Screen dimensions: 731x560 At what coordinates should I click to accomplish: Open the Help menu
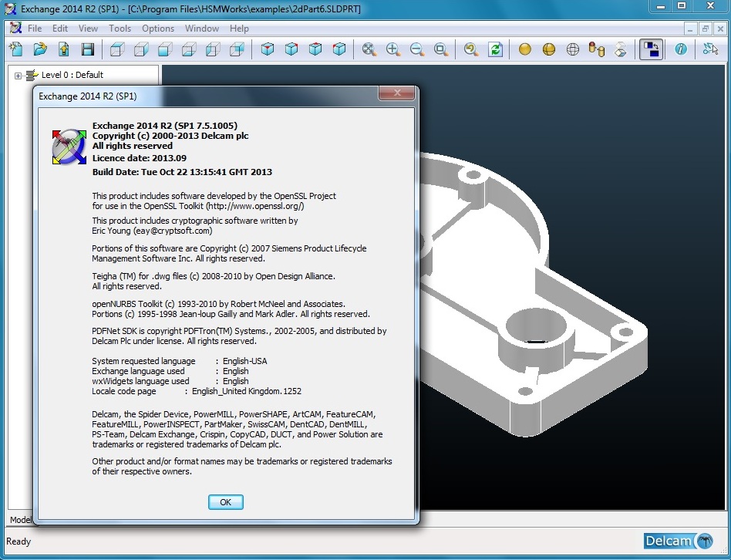[x=239, y=29]
